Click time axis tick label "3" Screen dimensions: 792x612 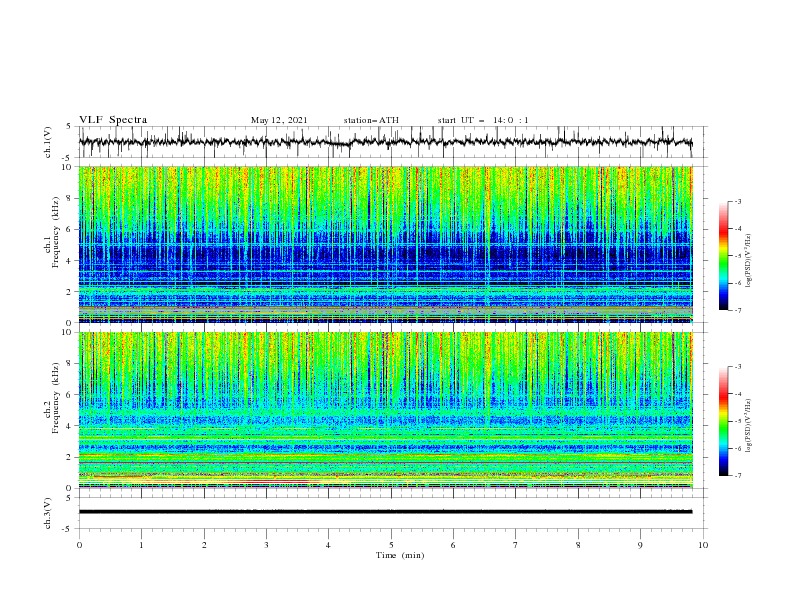(x=266, y=545)
